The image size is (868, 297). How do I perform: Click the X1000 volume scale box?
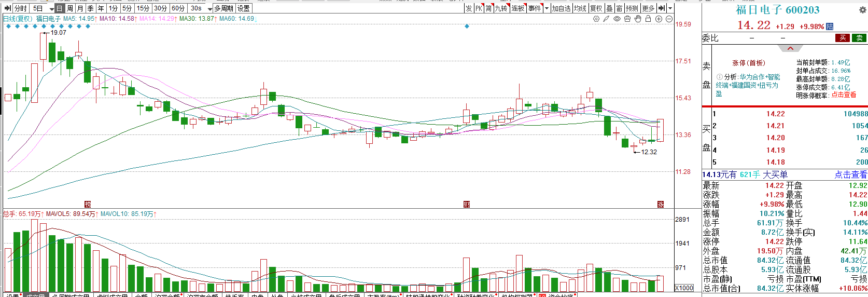coord(684,288)
